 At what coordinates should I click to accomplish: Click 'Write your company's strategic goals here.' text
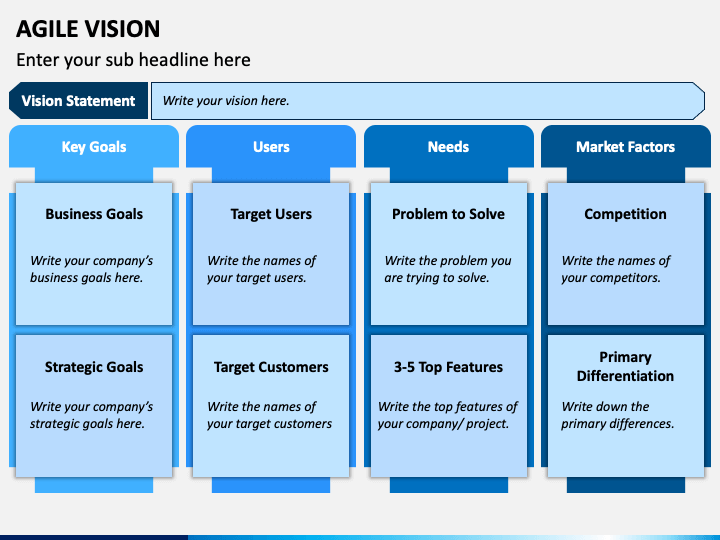click(91, 415)
